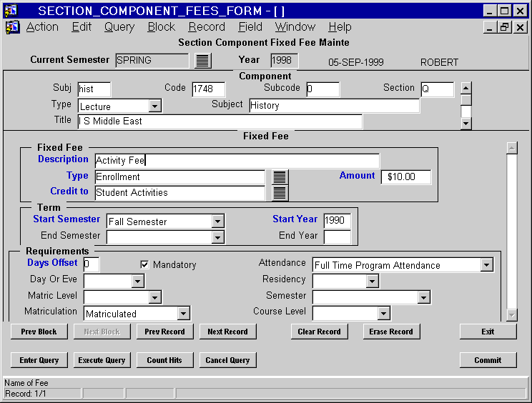The image size is (532, 403).
Task: Click the Subcode input field
Action: [x=322, y=89]
